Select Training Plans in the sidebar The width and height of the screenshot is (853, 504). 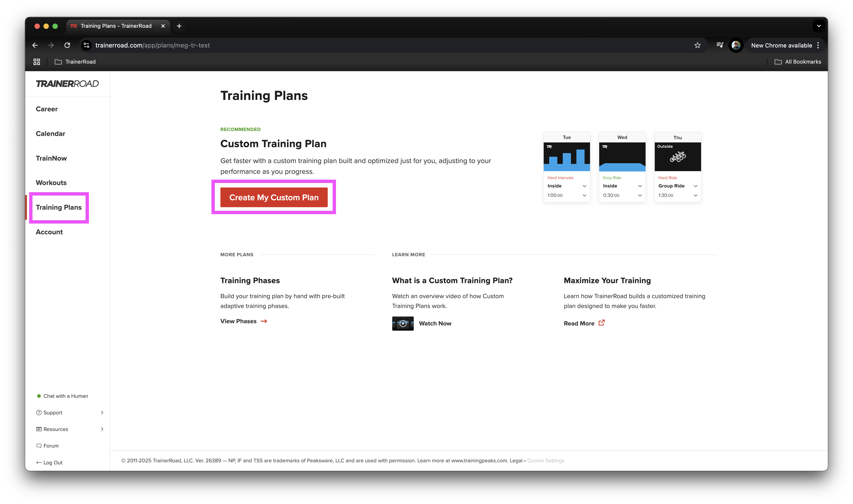tap(59, 207)
